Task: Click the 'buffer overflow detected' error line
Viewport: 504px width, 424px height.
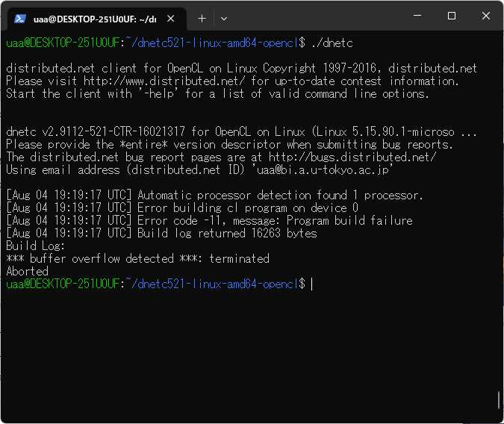Action: 137,259
